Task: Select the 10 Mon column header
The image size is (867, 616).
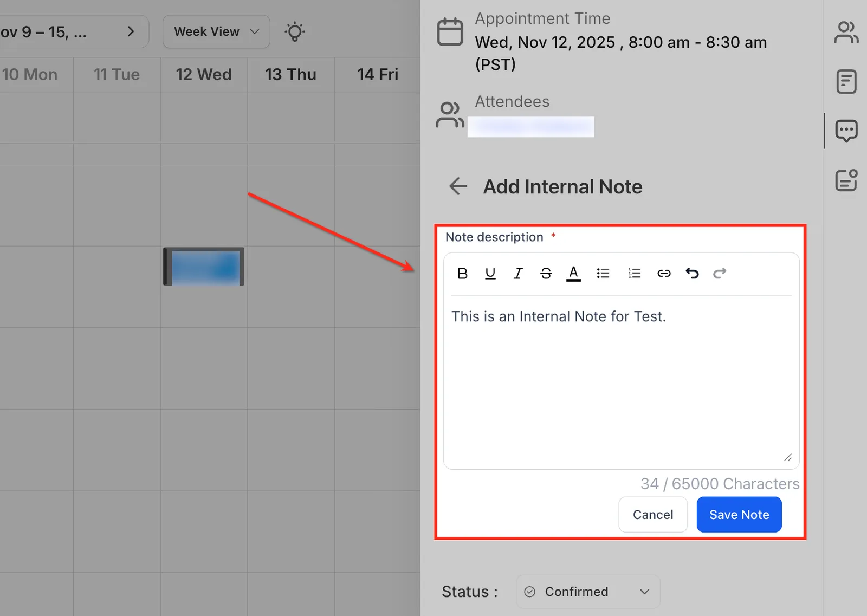Action: 30,75
